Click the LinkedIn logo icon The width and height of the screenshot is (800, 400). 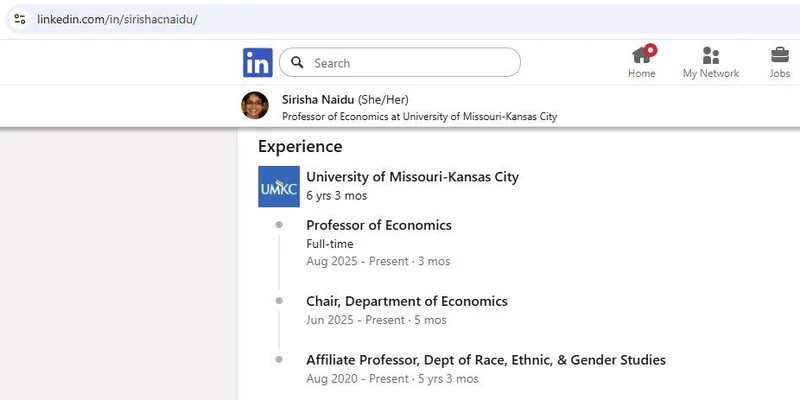[258, 63]
